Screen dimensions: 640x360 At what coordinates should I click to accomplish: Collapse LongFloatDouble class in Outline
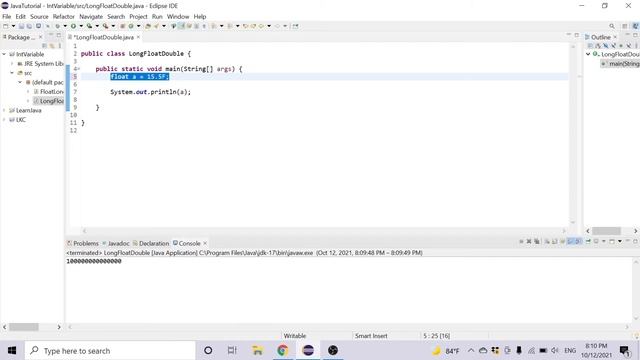588,54
